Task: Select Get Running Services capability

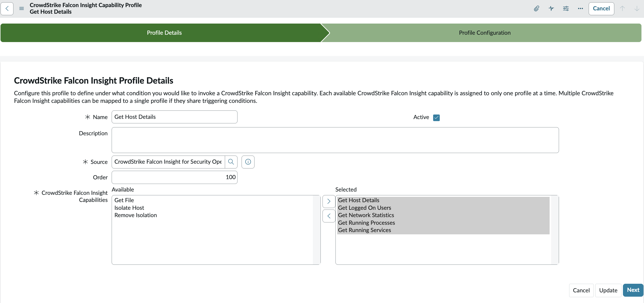Action: pyautogui.click(x=443, y=230)
